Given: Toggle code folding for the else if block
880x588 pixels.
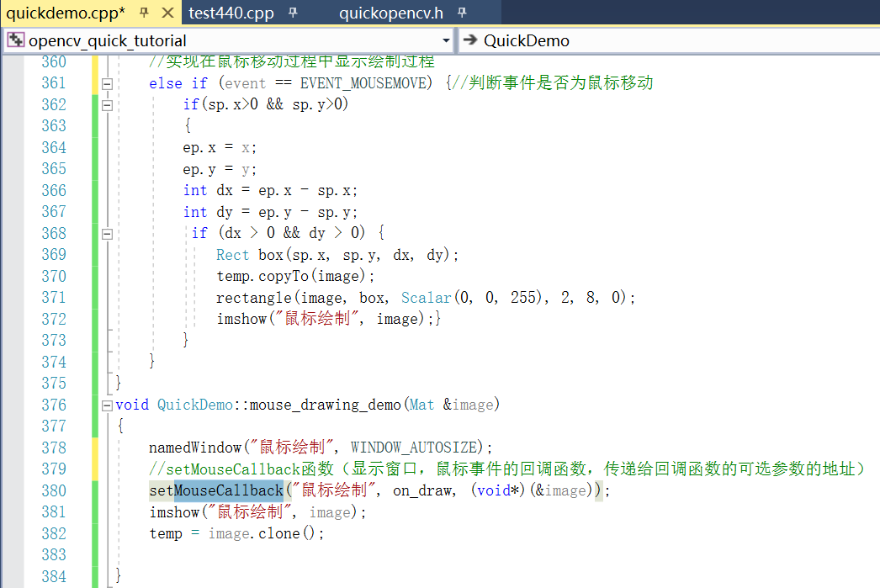Looking at the screenshot, I should point(107,83).
